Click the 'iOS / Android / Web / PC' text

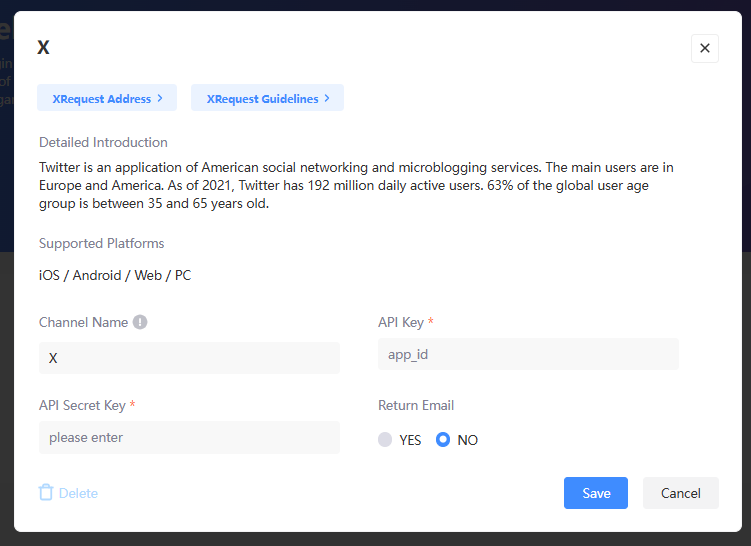coord(115,275)
